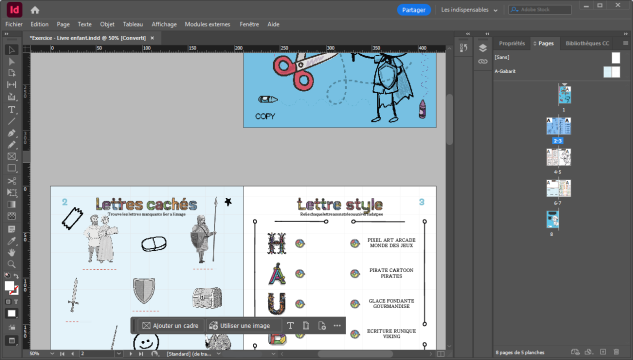Toggle formatting affects text
633x360 pixels.
coord(16,301)
